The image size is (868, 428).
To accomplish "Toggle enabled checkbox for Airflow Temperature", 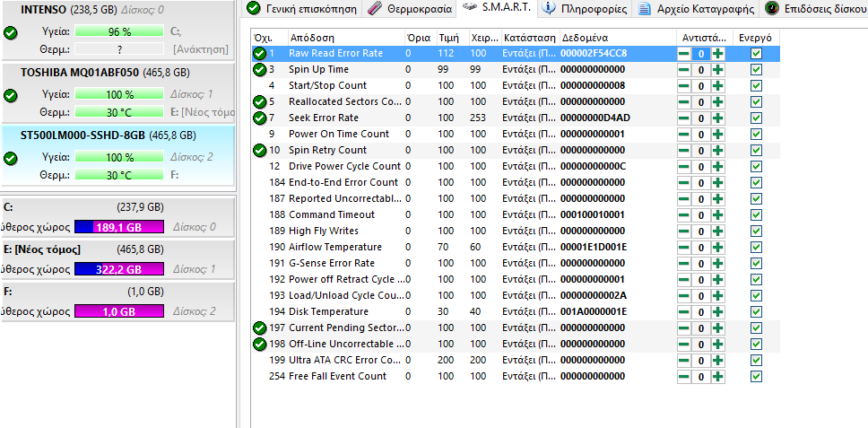I will [x=756, y=248].
